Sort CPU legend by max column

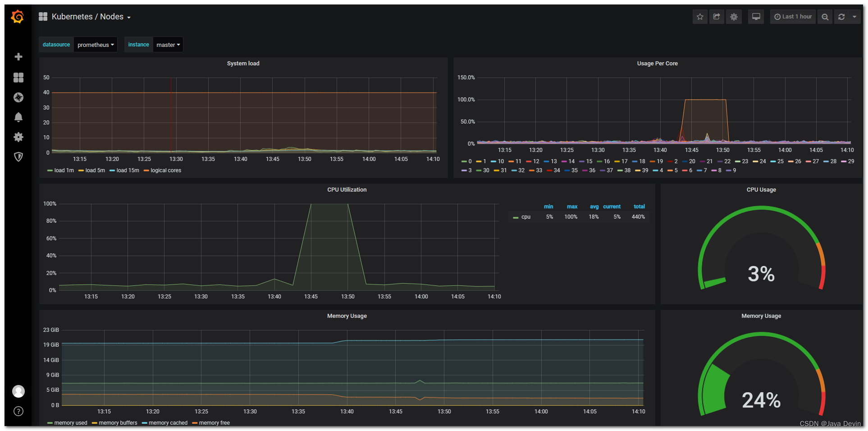coord(572,206)
